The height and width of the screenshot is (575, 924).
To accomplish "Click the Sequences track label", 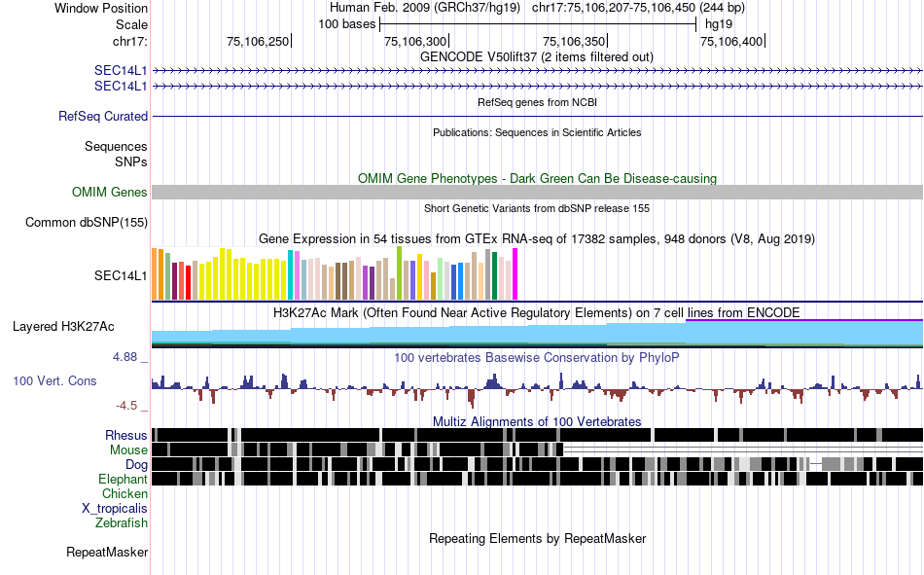I will tap(116, 146).
